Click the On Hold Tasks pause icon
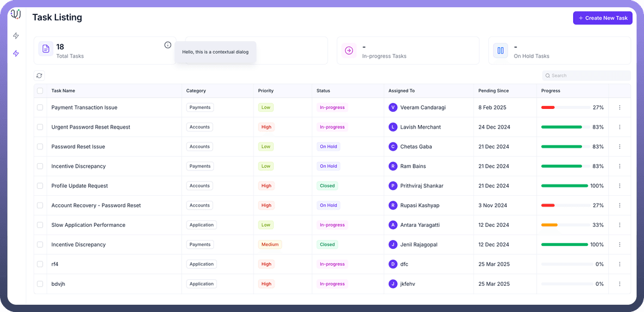Image resolution: width=644 pixels, height=312 pixels. (x=500, y=51)
